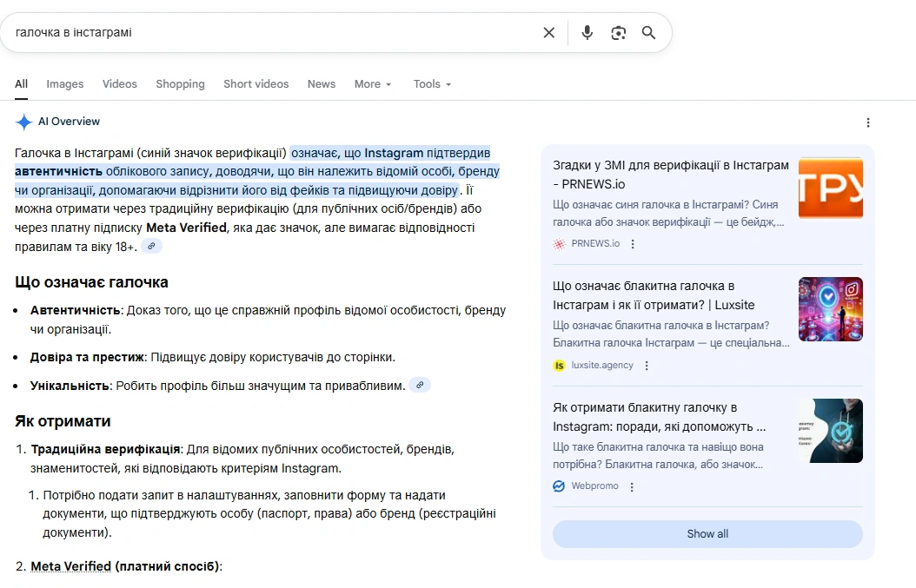Switch to the News tab

321,83
